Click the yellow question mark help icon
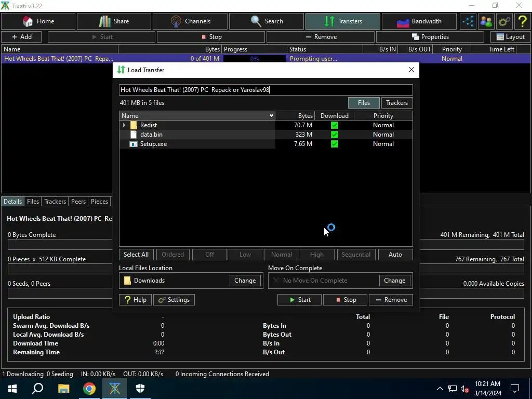 tap(522, 21)
